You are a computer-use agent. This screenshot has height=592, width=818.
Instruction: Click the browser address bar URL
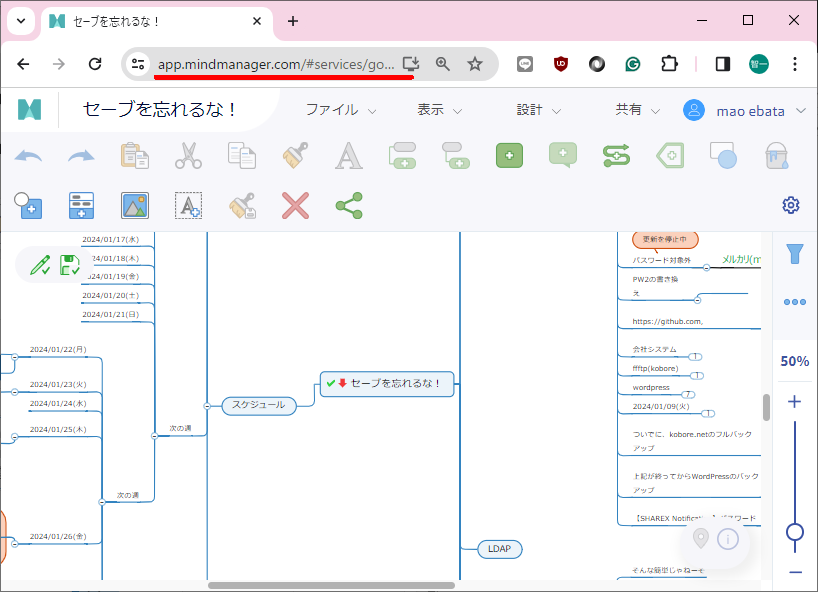point(276,64)
